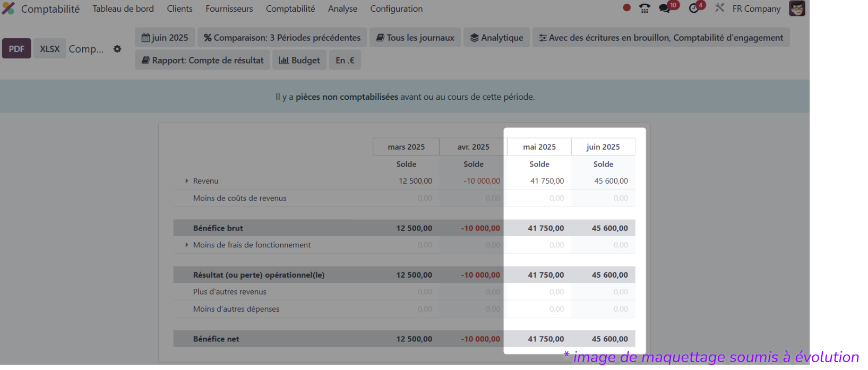Open the juin 2025 date filter
Image resolution: width=868 pixels, height=370 pixels.
(x=165, y=38)
